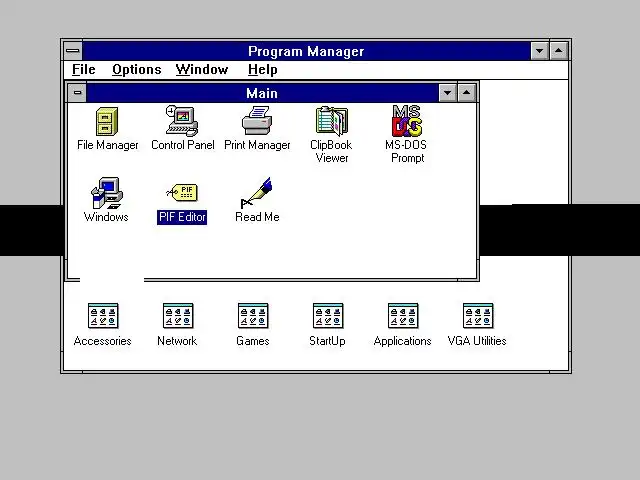640x480 pixels.
Task: Open the Read Me pen icon
Action: pos(257,193)
